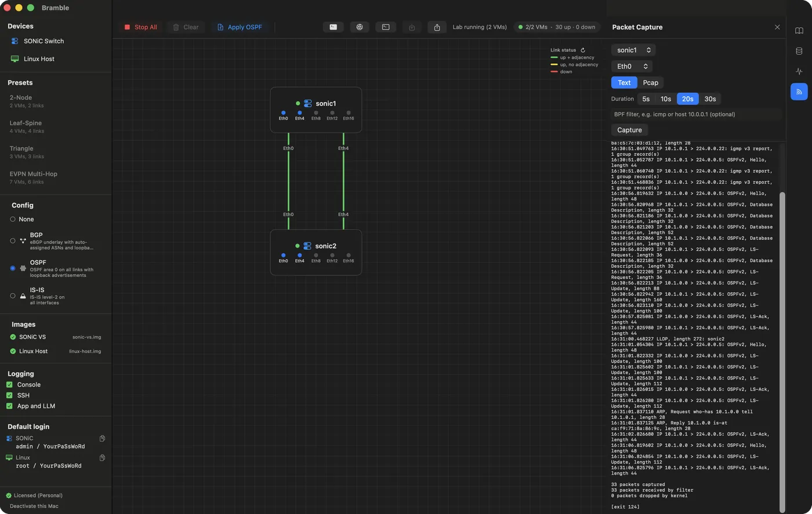Screen dimensions: 812x514
Task: Add a SONiC Switch device
Action: click(x=38, y=41)
